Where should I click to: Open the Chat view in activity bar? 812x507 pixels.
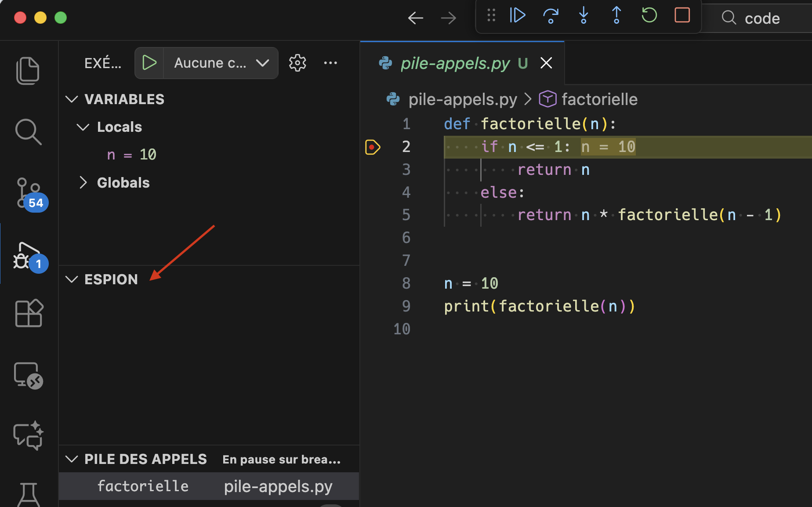[28, 435]
